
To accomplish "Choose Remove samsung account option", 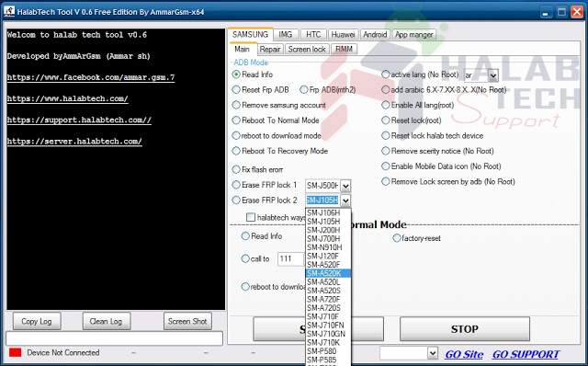I will point(236,105).
